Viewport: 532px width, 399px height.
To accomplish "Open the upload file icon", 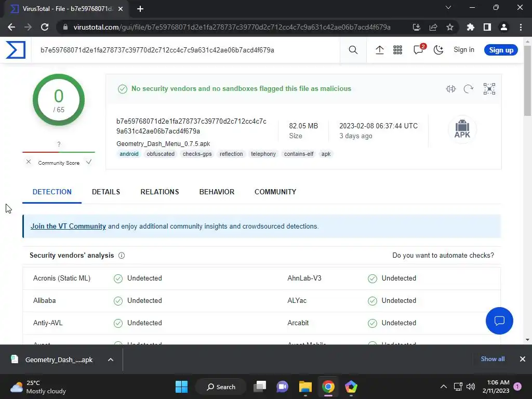I will coord(380,50).
